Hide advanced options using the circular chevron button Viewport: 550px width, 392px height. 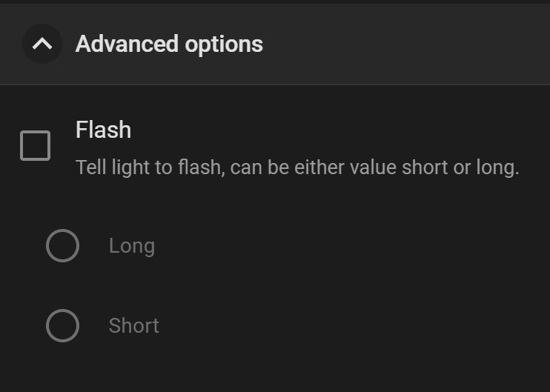point(42,44)
